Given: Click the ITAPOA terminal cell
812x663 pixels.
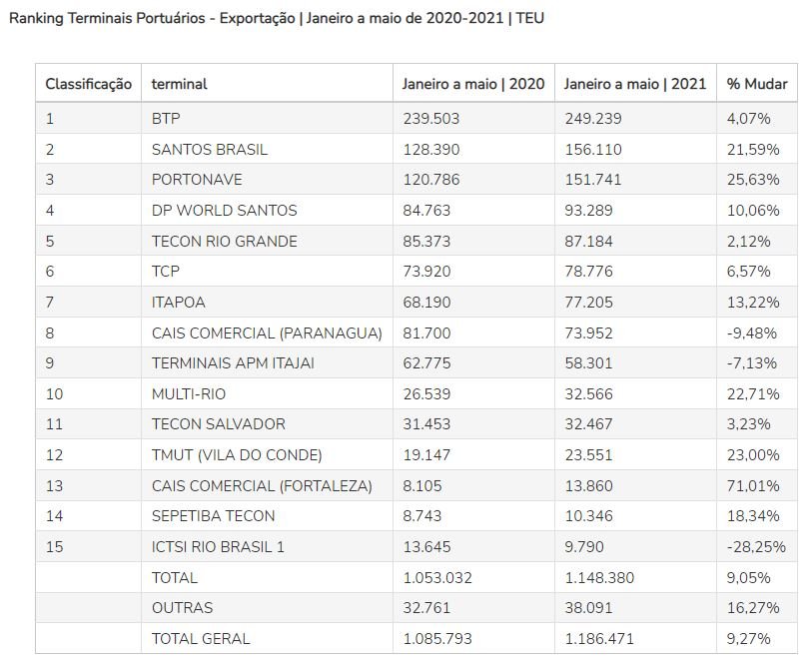Looking at the screenshot, I should coord(182,302).
